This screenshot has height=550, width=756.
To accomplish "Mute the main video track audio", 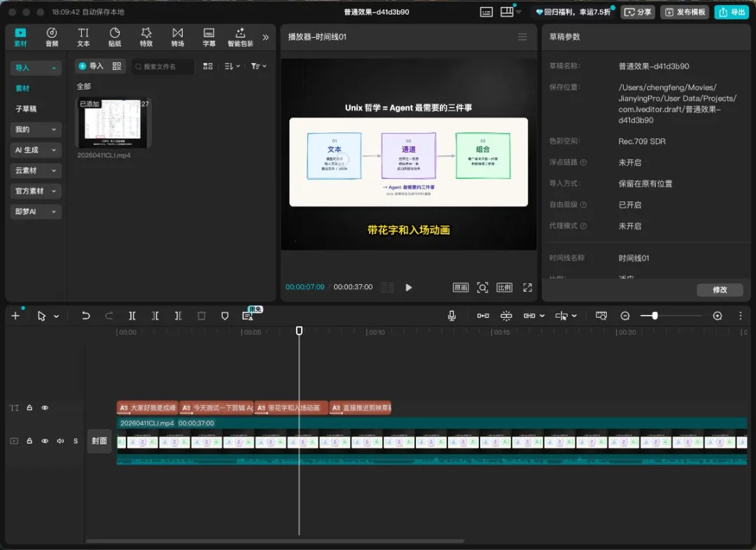I will (60, 441).
